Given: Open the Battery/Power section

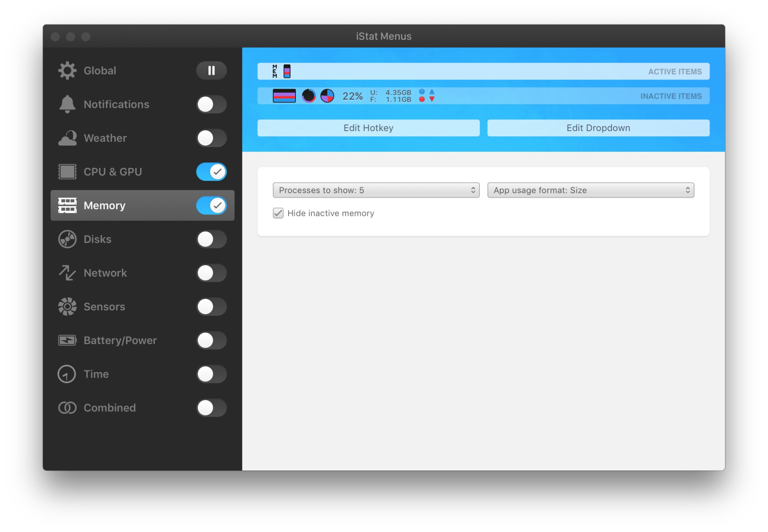Looking at the screenshot, I should 120,340.
